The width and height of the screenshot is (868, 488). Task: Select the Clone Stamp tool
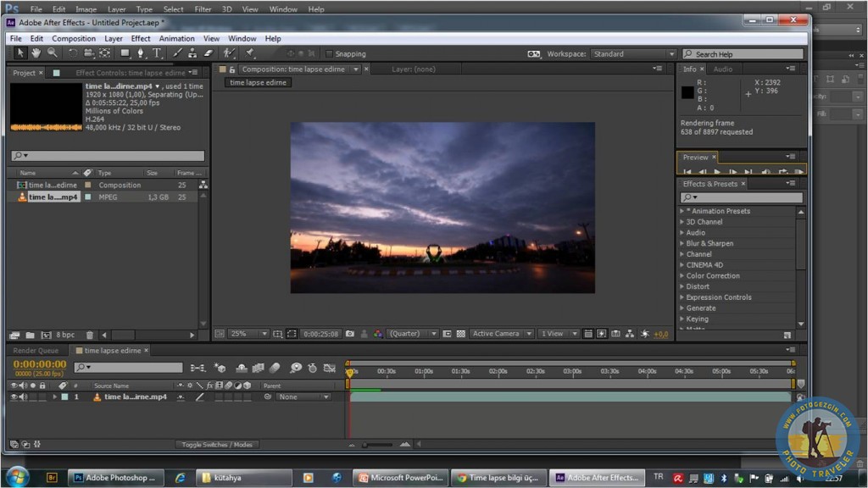click(192, 53)
